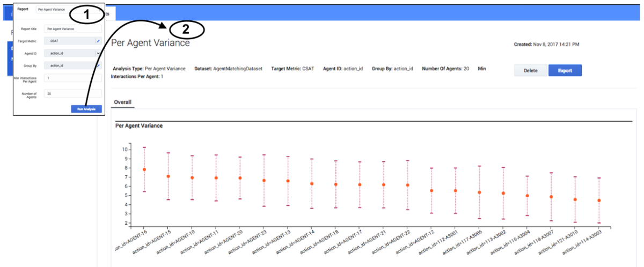Click the AGENT-12 mean data point
This screenshot has height=267, width=644.
[431, 190]
